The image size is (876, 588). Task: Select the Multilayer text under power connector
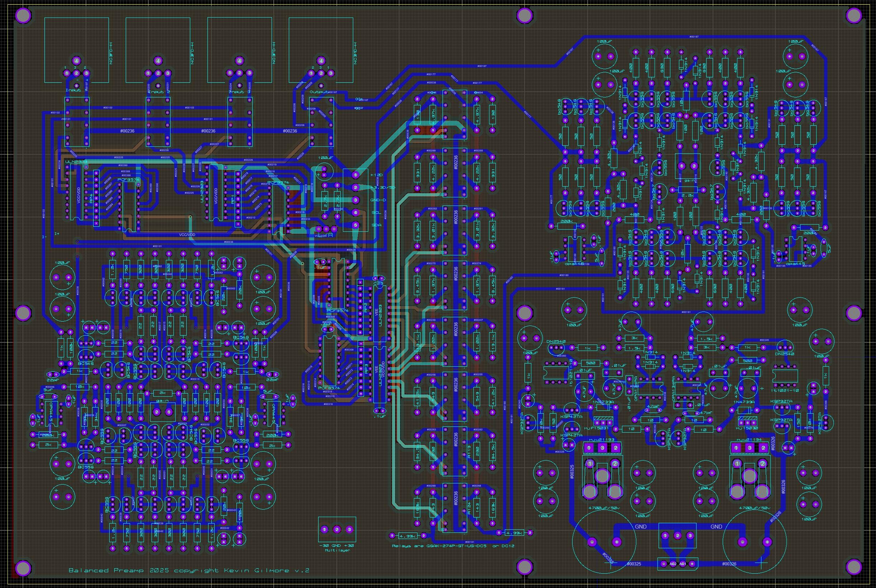(337, 550)
